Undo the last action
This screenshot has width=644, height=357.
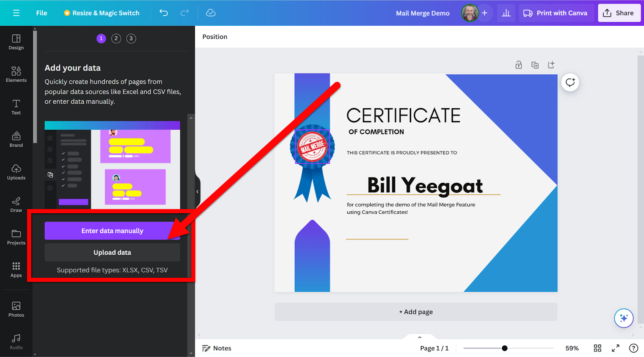coord(163,13)
